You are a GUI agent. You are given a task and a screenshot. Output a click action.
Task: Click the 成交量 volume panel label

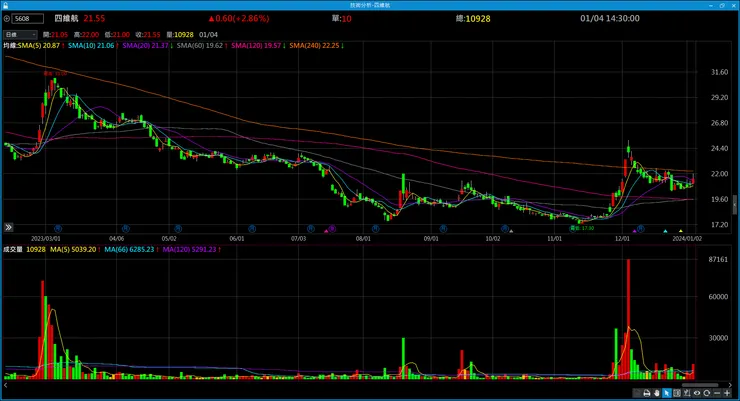pyautogui.click(x=13, y=249)
